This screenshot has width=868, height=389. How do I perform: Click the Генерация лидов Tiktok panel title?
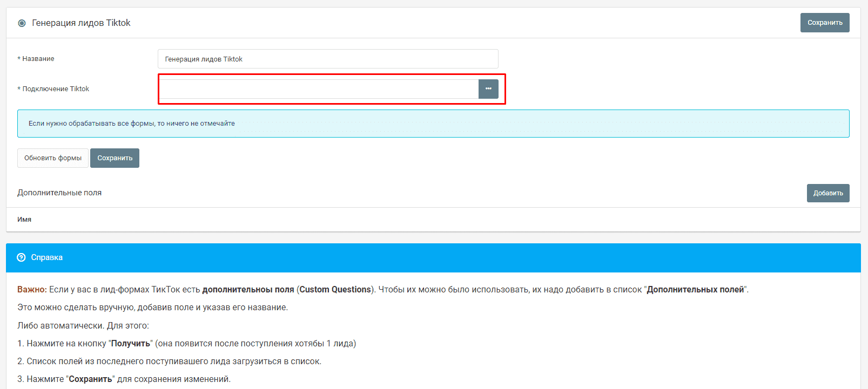(81, 23)
